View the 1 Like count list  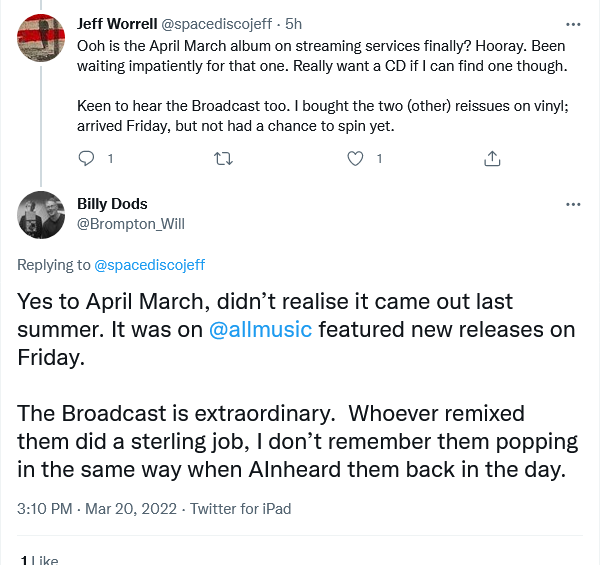(x=40, y=559)
